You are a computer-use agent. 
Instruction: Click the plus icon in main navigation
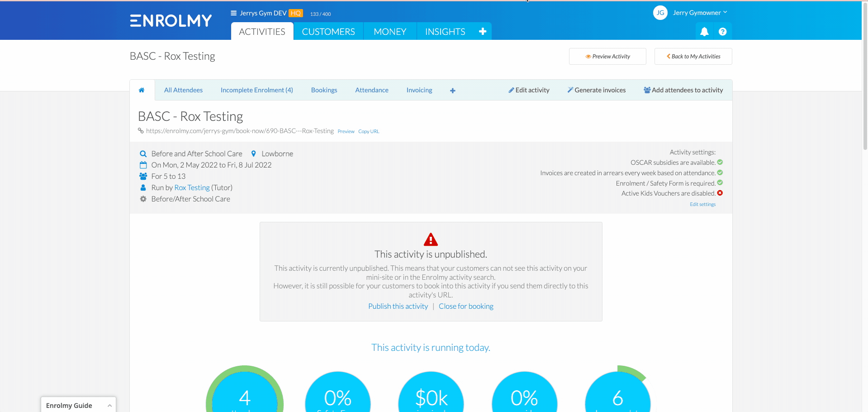pos(483,31)
